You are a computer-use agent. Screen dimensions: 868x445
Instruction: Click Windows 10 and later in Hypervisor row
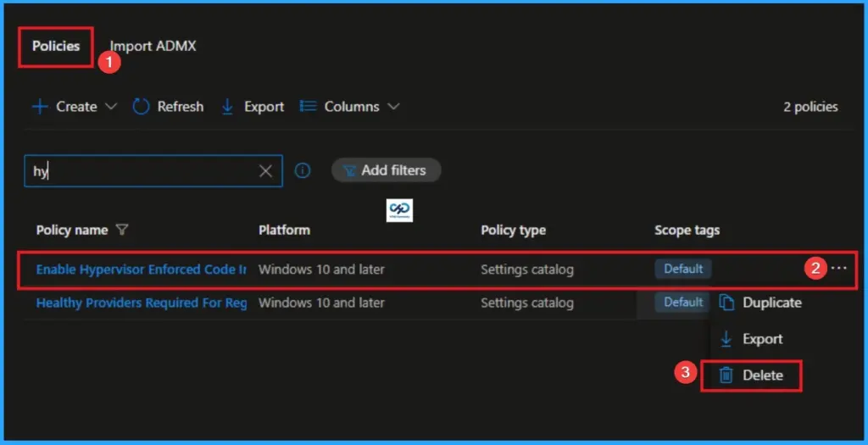pos(321,270)
